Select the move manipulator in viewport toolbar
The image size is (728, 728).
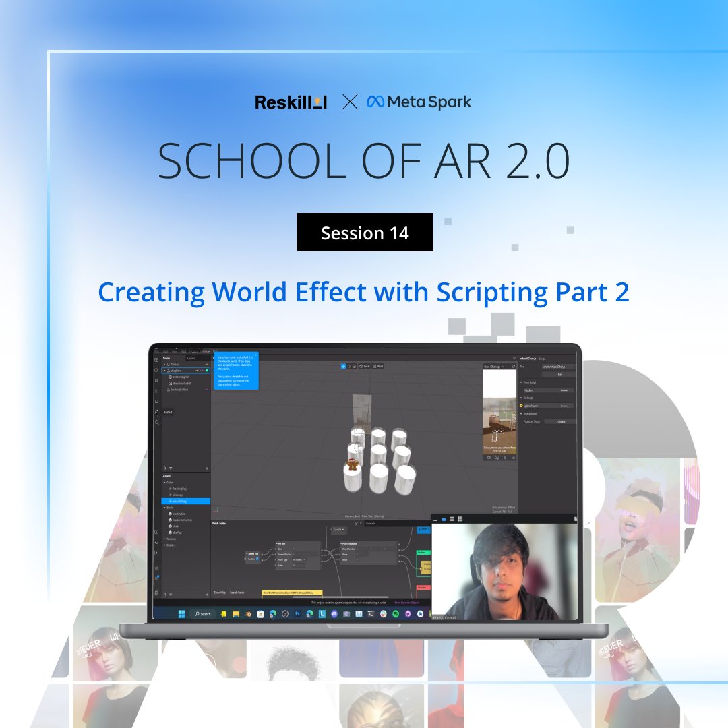click(344, 366)
